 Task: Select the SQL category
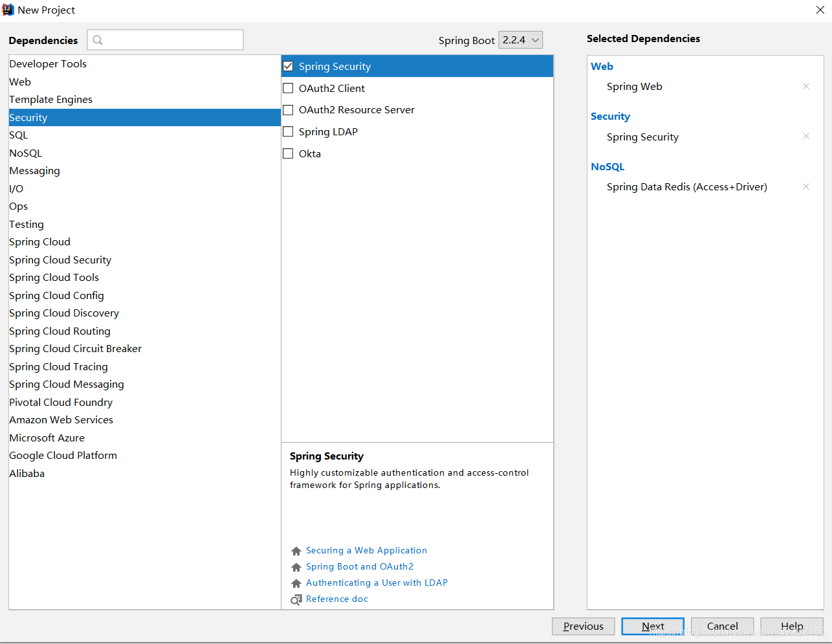(144, 135)
